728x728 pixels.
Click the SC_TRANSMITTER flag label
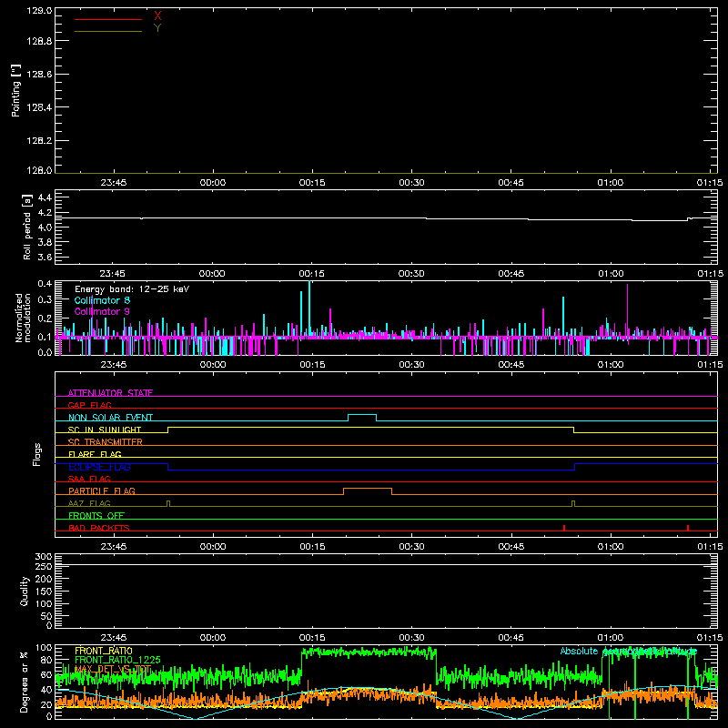pos(105,442)
